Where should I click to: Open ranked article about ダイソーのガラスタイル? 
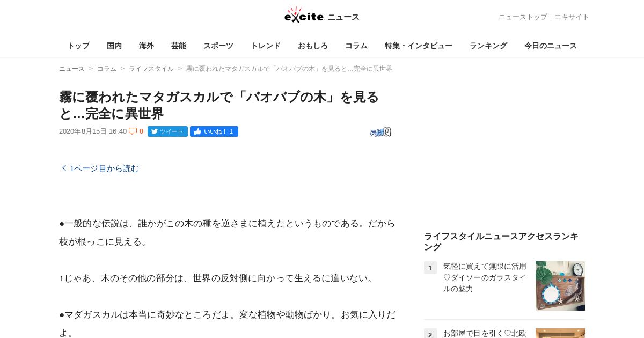click(x=485, y=277)
